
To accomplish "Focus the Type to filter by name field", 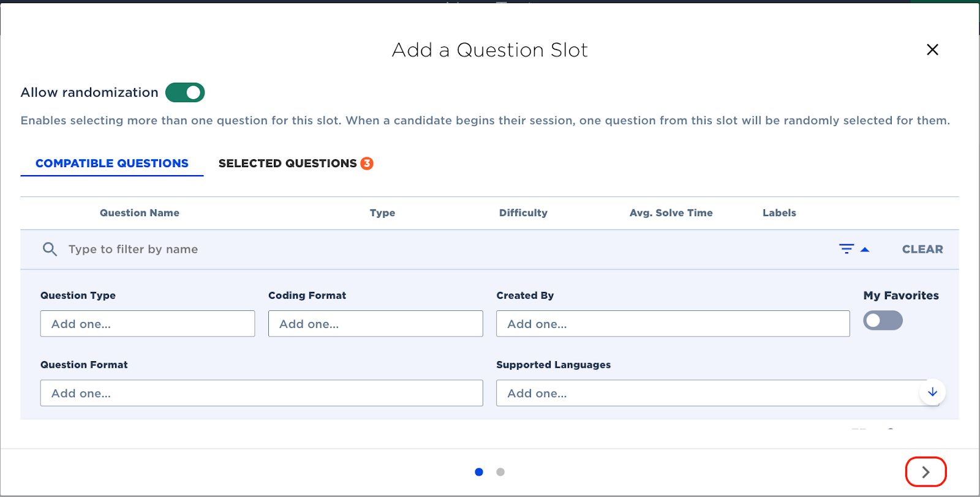I will 133,249.
